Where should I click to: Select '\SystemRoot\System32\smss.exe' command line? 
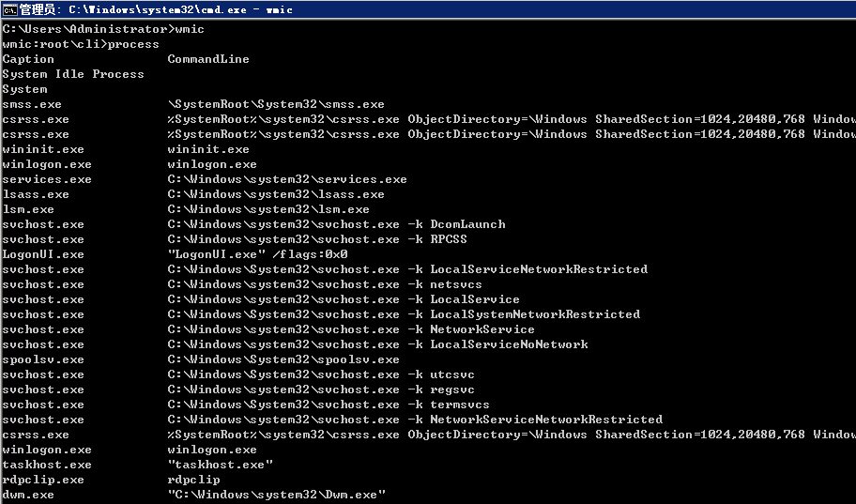tap(276, 104)
